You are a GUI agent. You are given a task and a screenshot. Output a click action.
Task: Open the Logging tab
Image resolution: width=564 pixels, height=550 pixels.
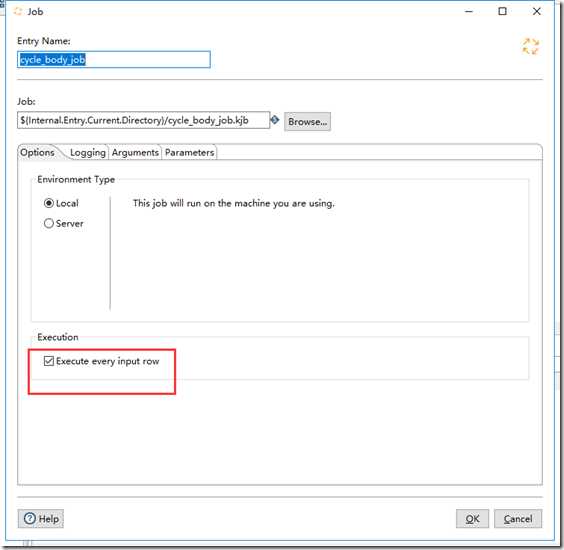coord(88,153)
